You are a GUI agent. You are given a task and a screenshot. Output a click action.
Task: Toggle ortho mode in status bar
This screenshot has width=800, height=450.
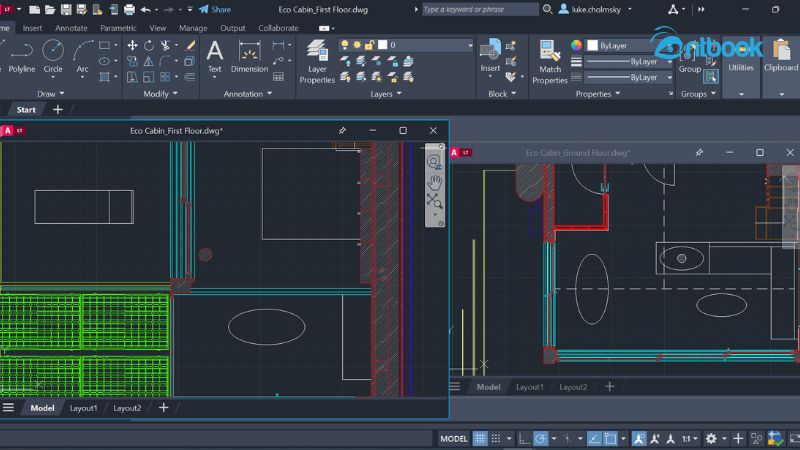524,438
